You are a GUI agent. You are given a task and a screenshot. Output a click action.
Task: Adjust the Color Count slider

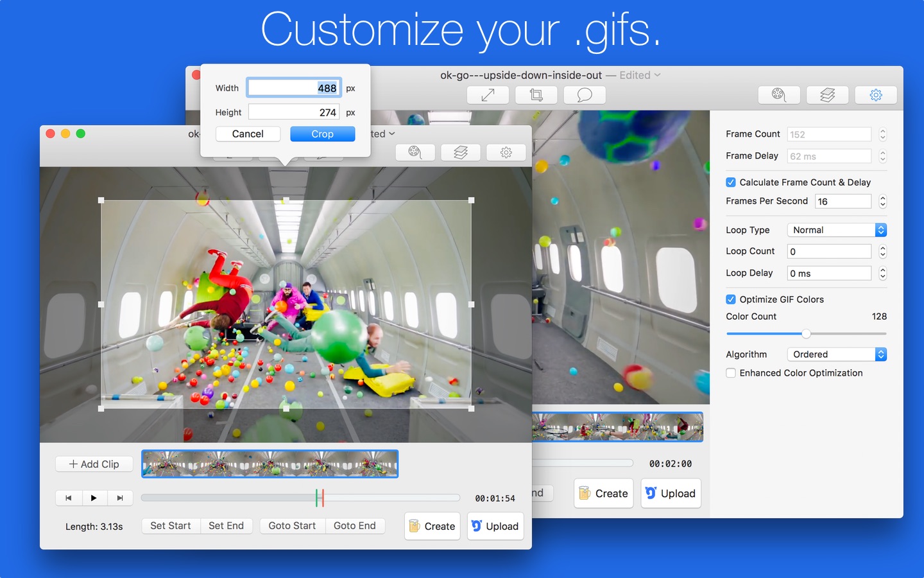806,334
